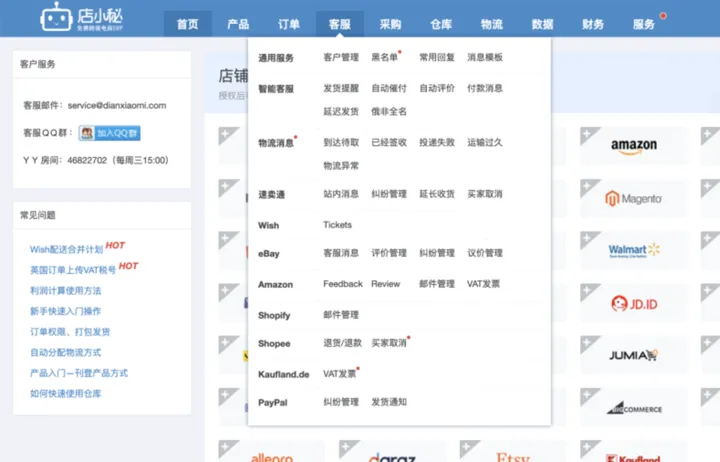Click the Walmart store logo card
The width and height of the screenshot is (720, 462).
point(634,250)
